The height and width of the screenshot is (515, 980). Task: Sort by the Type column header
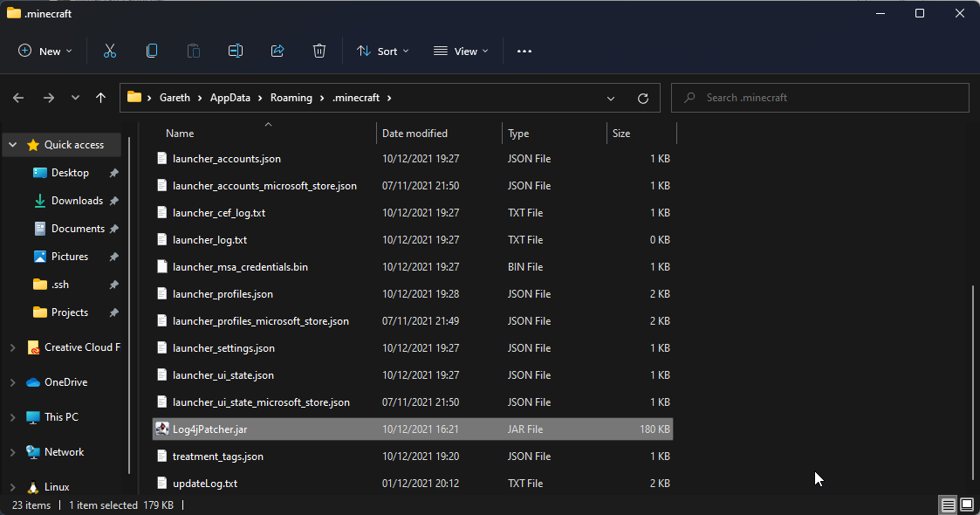point(518,134)
